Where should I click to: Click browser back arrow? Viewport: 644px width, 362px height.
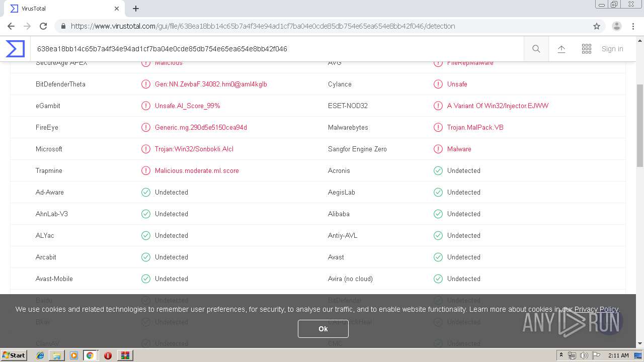(11, 26)
